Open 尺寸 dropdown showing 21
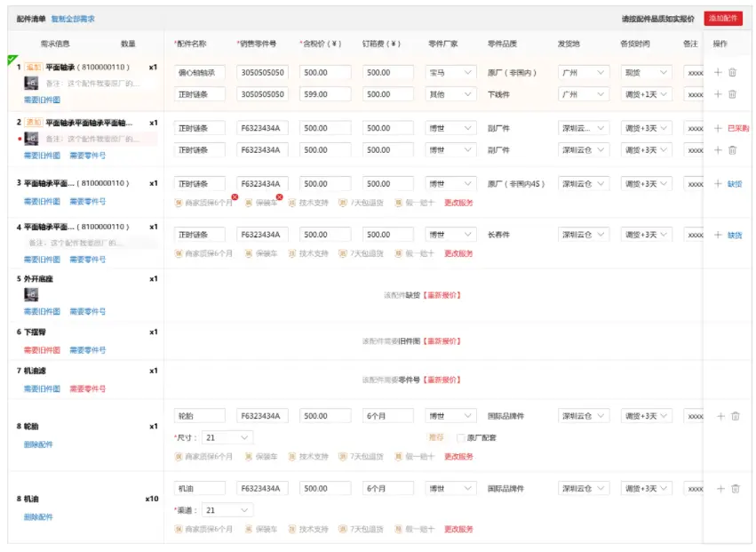Screen dimensions: 756x552 point(227,437)
